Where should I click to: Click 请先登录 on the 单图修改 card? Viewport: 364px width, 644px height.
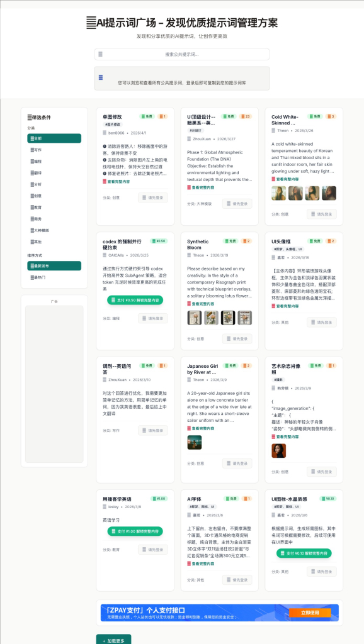click(153, 197)
